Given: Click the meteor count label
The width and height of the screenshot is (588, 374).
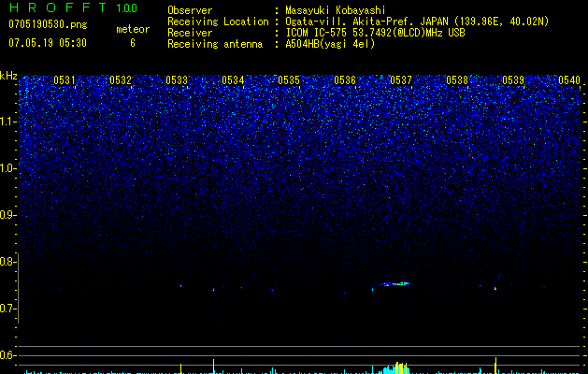Looking at the screenshot, I should [x=133, y=29].
